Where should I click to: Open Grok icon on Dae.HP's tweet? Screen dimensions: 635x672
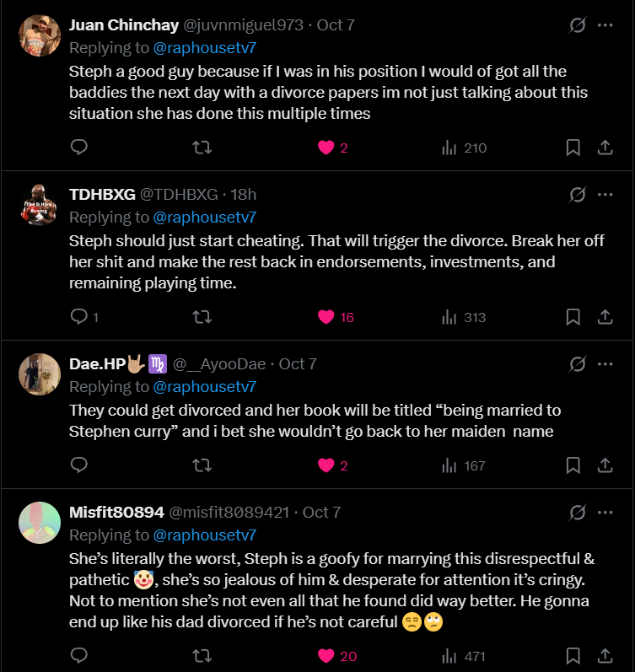tap(578, 364)
